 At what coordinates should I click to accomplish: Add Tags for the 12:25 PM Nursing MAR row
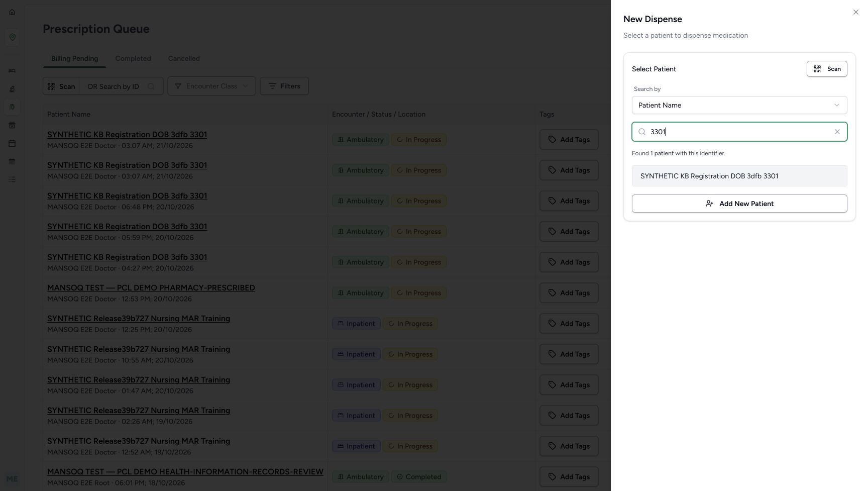click(x=569, y=324)
